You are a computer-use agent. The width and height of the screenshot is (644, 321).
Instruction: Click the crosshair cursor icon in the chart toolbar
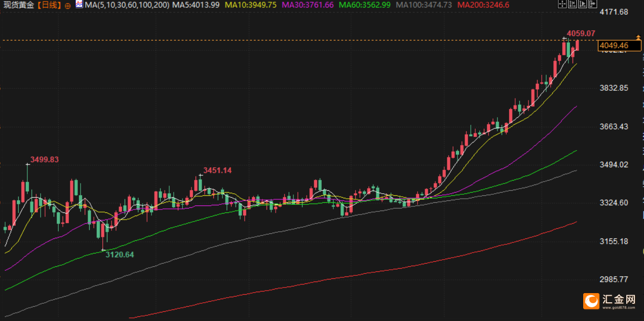[x=562, y=4]
